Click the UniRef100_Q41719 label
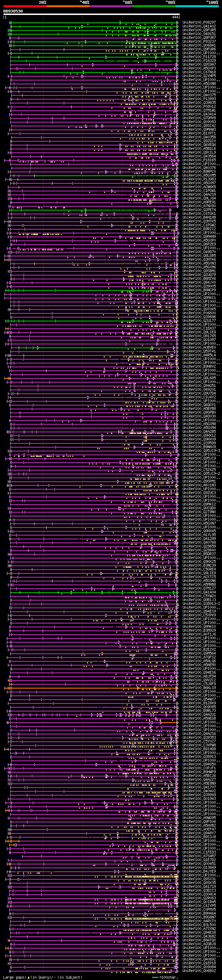This screenshot has height=980, width=222. coord(199,886)
